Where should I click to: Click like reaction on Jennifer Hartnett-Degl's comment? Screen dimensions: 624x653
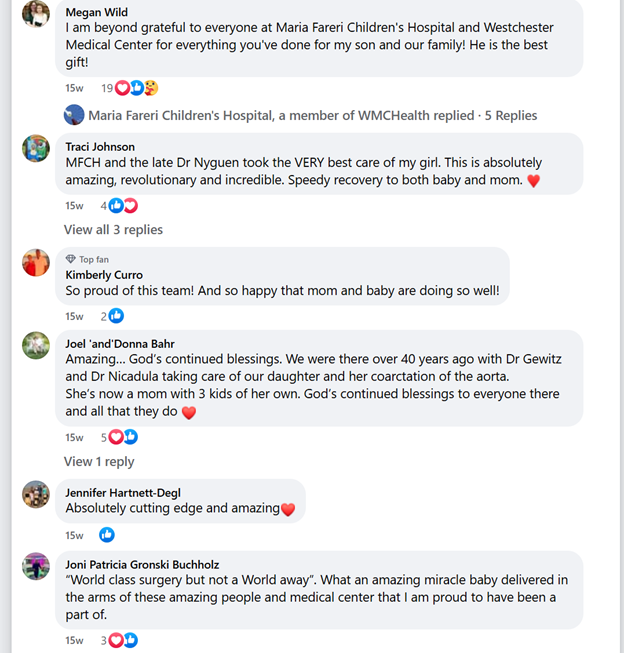click(107, 535)
